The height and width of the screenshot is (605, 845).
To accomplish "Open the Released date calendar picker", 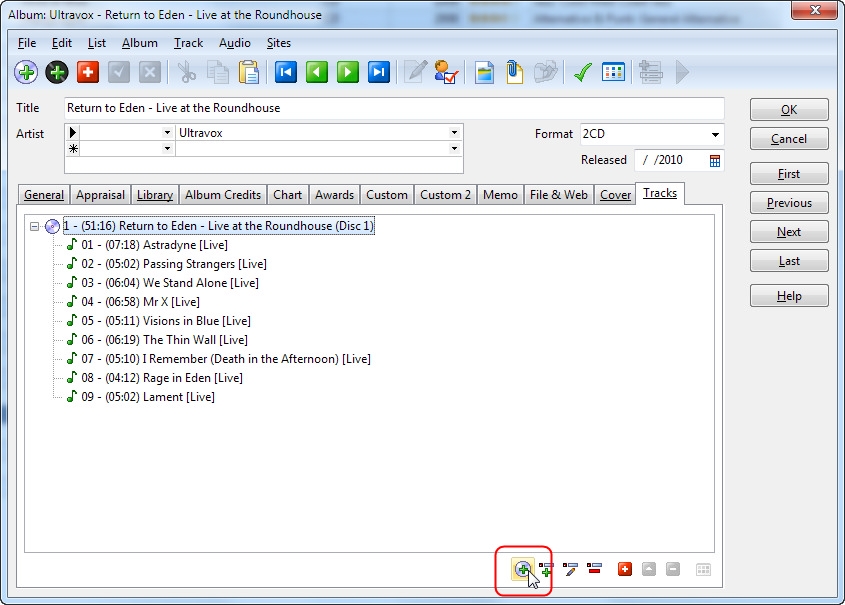I will [715, 161].
